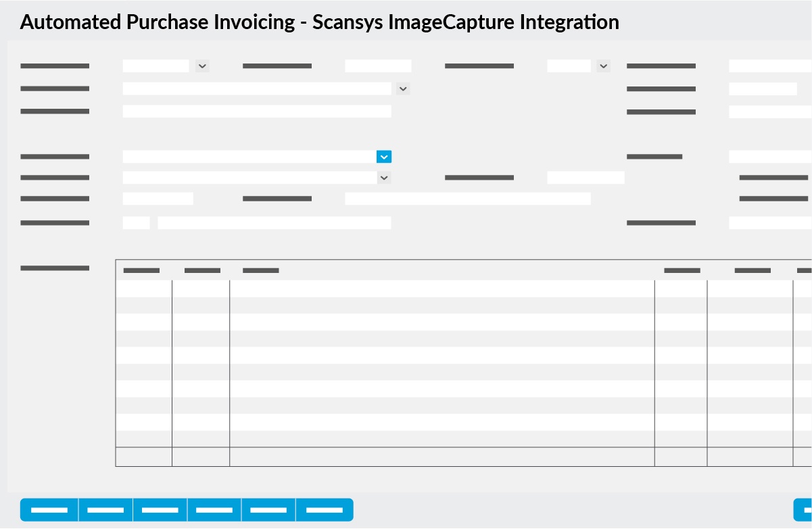The height and width of the screenshot is (529, 812).
Task: Open the blue highlighted dropdown arrow
Action: [x=384, y=157]
